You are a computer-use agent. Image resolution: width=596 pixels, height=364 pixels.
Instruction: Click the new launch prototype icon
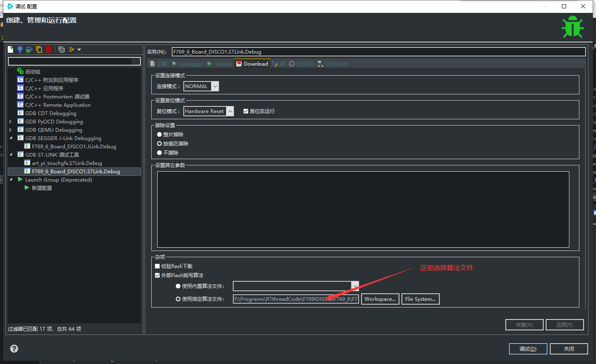click(20, 49)
